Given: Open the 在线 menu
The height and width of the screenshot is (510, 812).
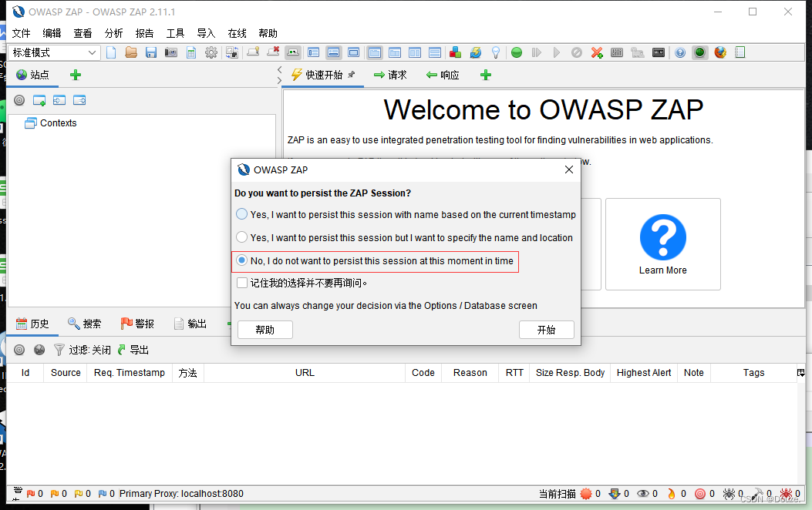Looking at the screenshot, I should (x=238, y=33).
